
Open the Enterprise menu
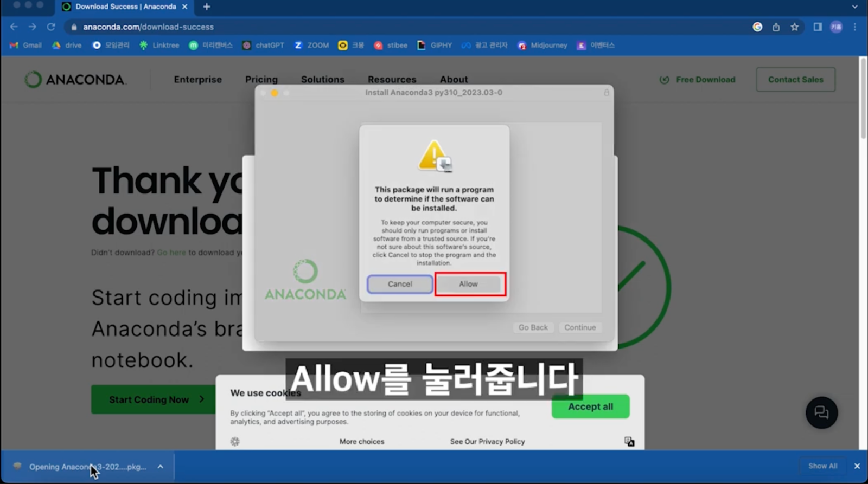(x=197, y=80)
